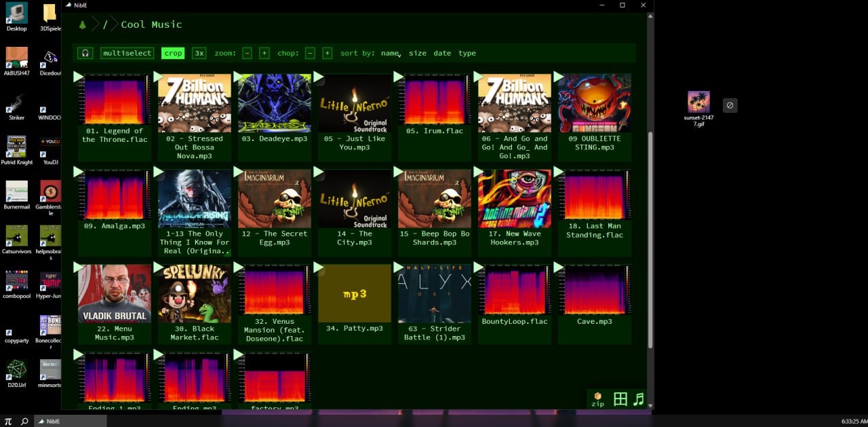Toggle the 3x thumbnail resolution option
The image size is (868, 427).
(x=199, y=53)
